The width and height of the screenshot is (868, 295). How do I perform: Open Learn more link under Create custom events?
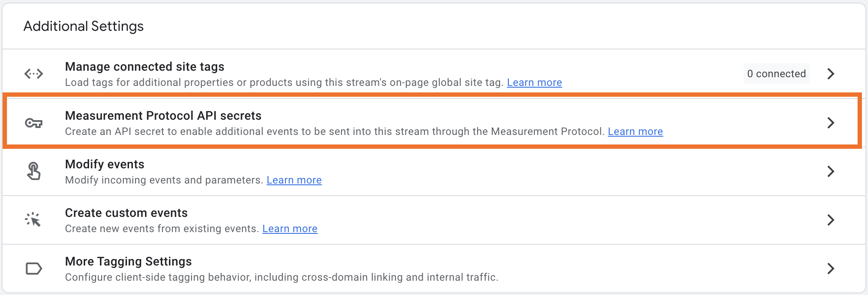coord(290,229)
